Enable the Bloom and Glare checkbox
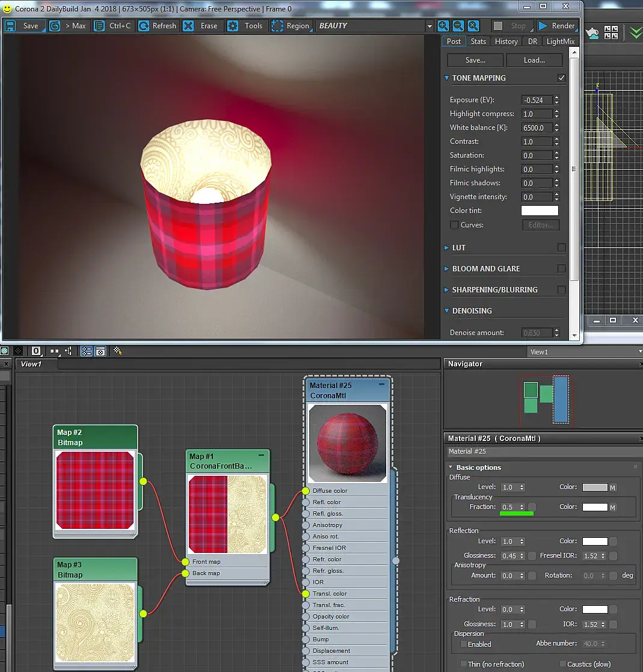Screen dimensions: 643x672 [x=561, y=269]
